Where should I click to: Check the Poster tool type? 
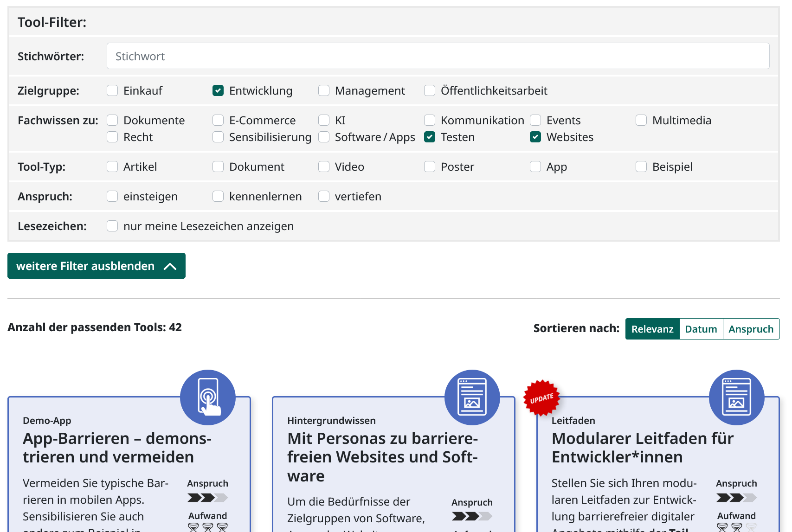pos(430,167)
